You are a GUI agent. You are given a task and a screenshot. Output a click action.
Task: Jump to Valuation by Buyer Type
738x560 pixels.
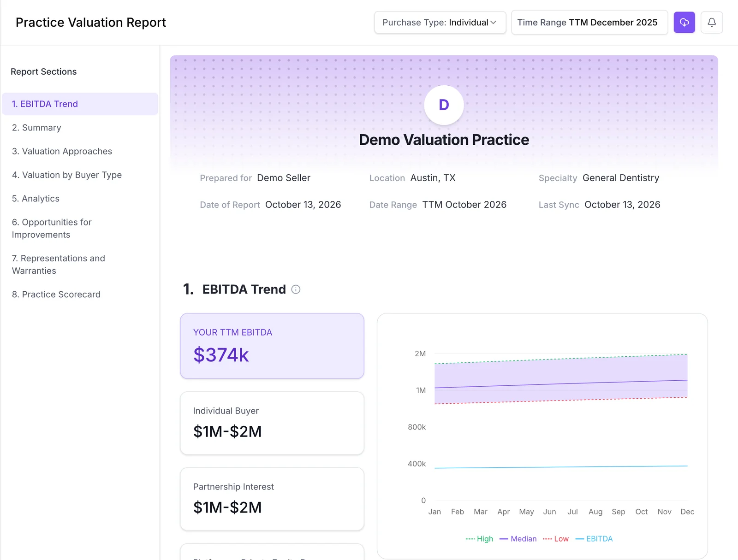pyautogui.click(x=67, y=175)
